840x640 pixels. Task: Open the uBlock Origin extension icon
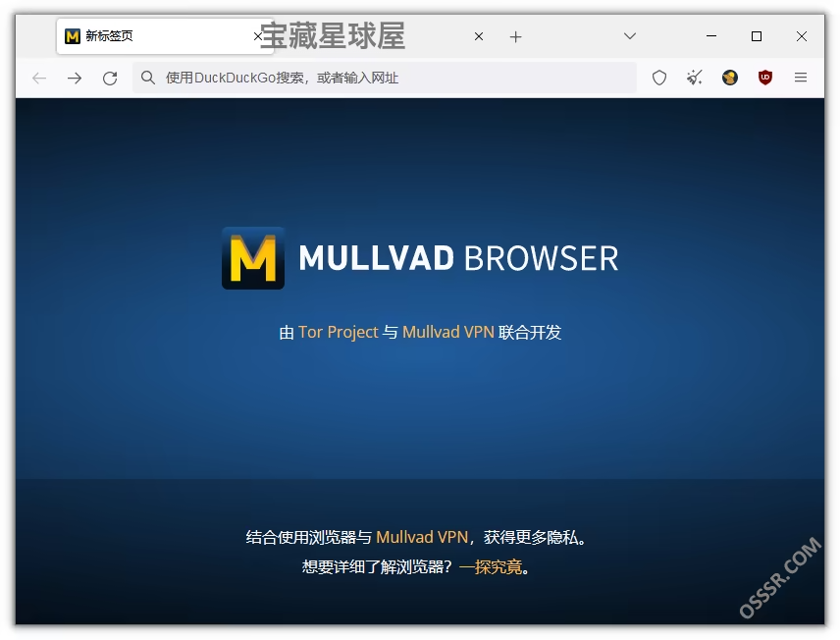[x=765, y=78]
